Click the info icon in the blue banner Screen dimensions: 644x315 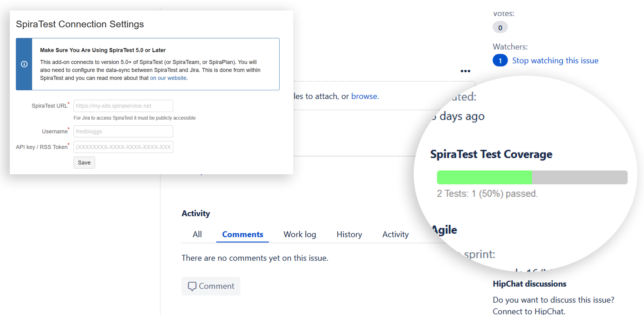pyautogui.click(x=24, y=64)
